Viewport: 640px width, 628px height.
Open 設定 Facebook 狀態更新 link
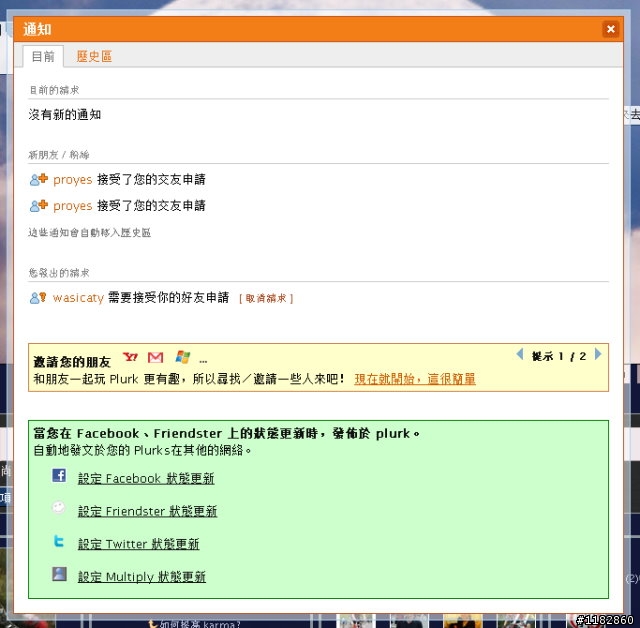click(x=146, y=478)
